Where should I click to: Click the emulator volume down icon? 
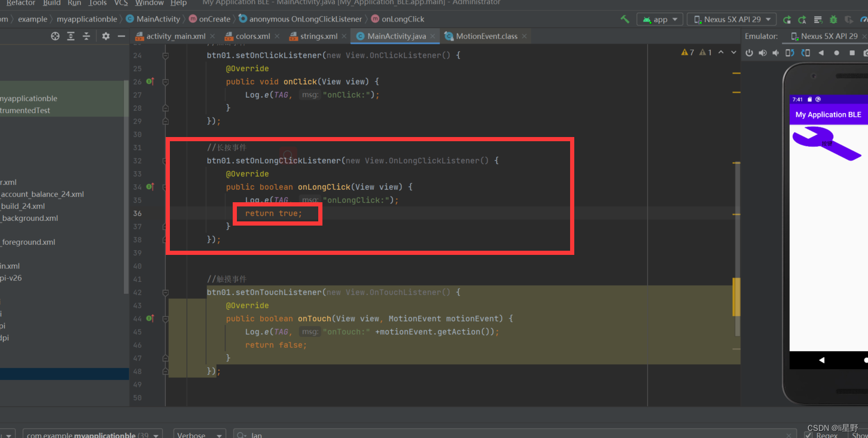pyautogui.click(x=776, y=53)
